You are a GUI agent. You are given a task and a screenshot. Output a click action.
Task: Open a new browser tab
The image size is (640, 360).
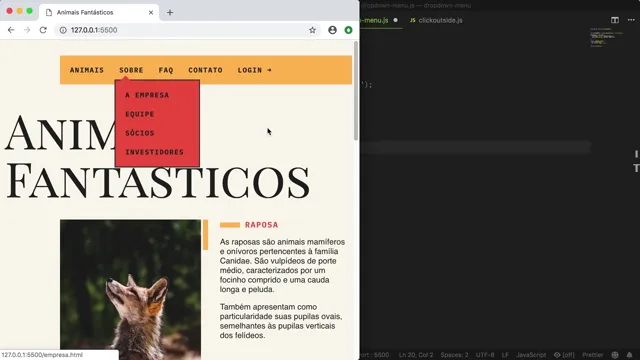pos(170,13)
